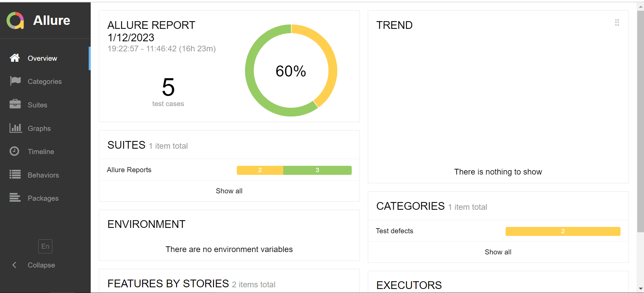Image resolution: width=644 pixels, height=293 pixels.
Task: Open the Allure Reports suite entry
Action: (129, 170)
